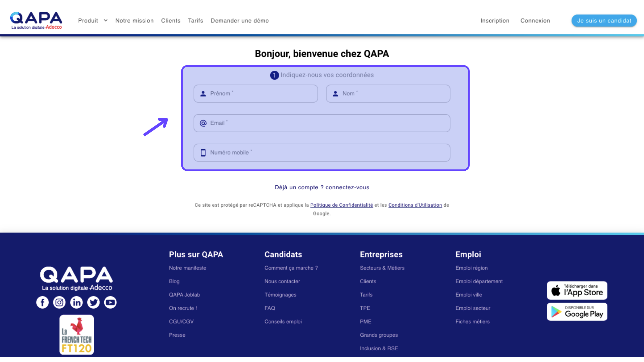This screenshot has width=644, height=362.
Task: Click the LinkedIn social icon
Action: click(x=76, y=303)
